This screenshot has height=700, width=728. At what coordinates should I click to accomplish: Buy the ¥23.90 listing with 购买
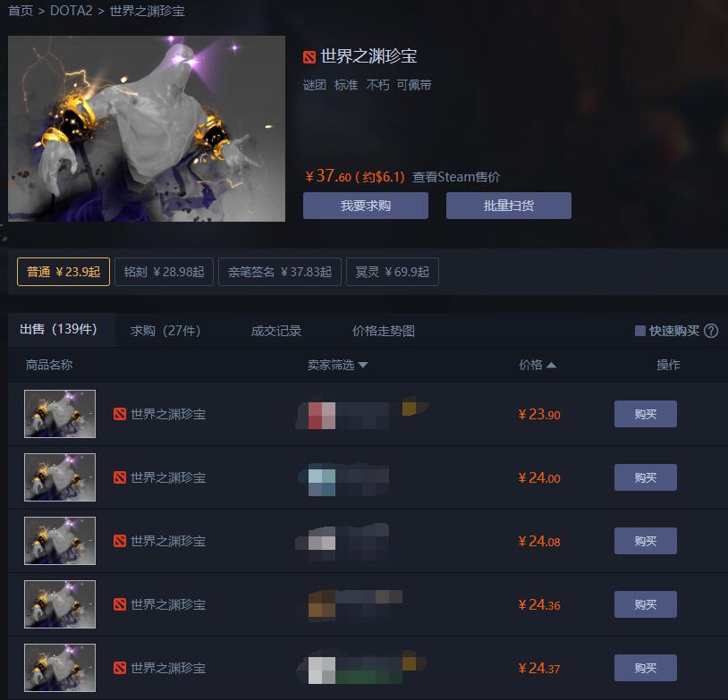646,414
